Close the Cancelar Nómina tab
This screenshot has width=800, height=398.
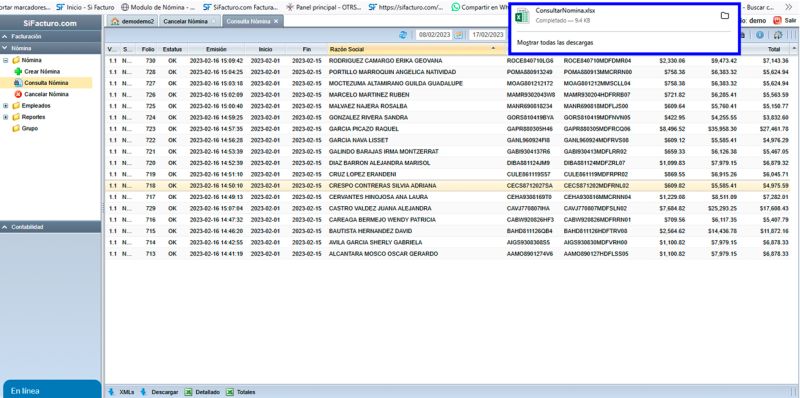[x=213, y=21]
